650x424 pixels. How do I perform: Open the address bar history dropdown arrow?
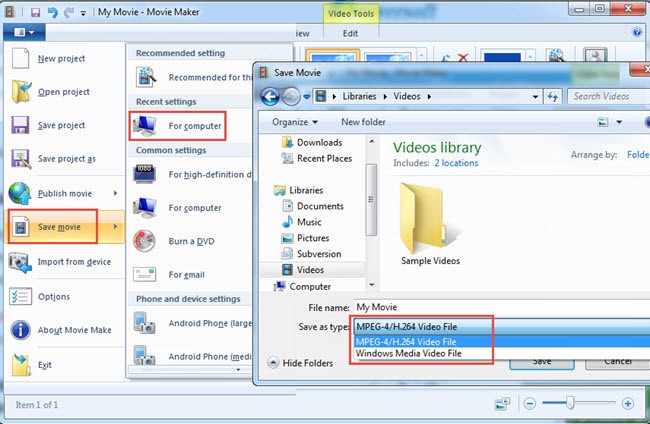tap(535, 97)
